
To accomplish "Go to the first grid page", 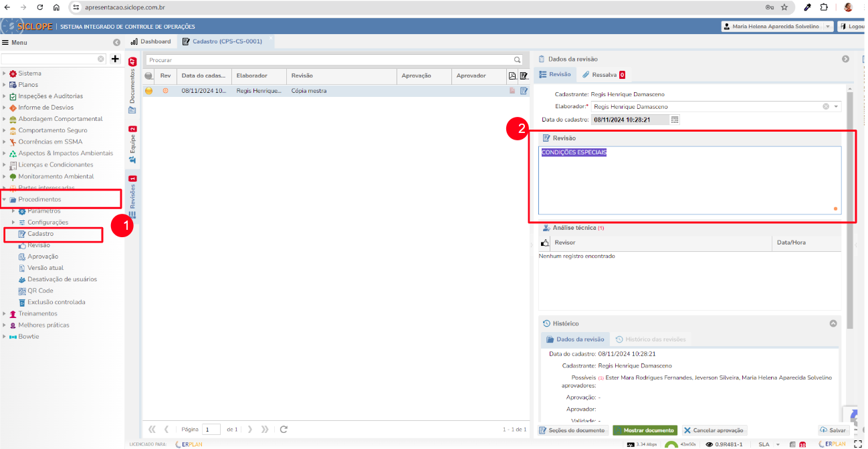I will point(152,429).
